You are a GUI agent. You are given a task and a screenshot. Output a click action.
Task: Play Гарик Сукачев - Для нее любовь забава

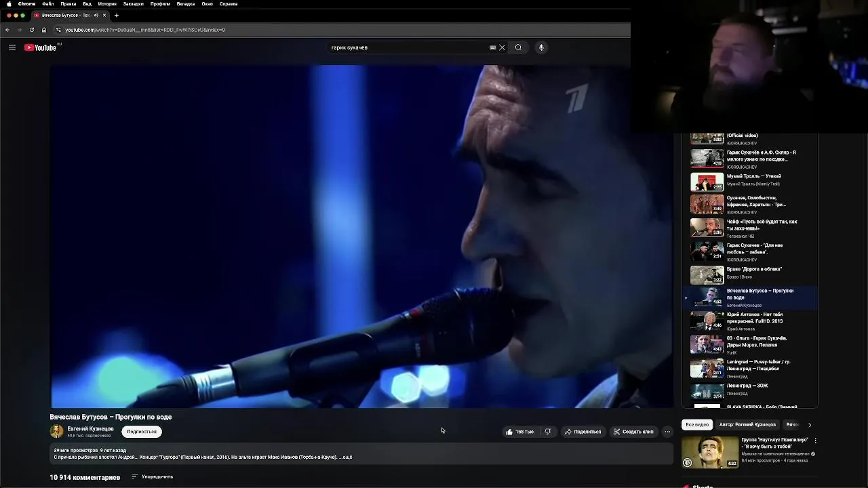(749, 251)
